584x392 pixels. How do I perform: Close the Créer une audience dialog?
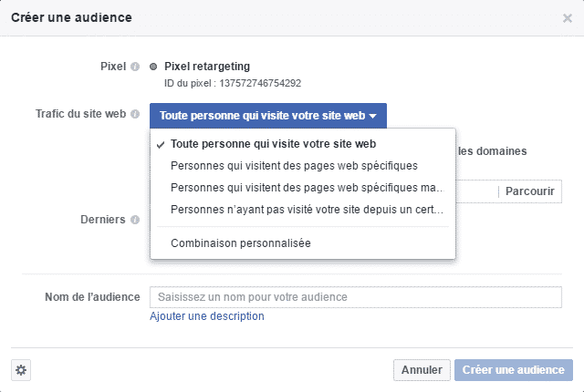pos(568,17)
